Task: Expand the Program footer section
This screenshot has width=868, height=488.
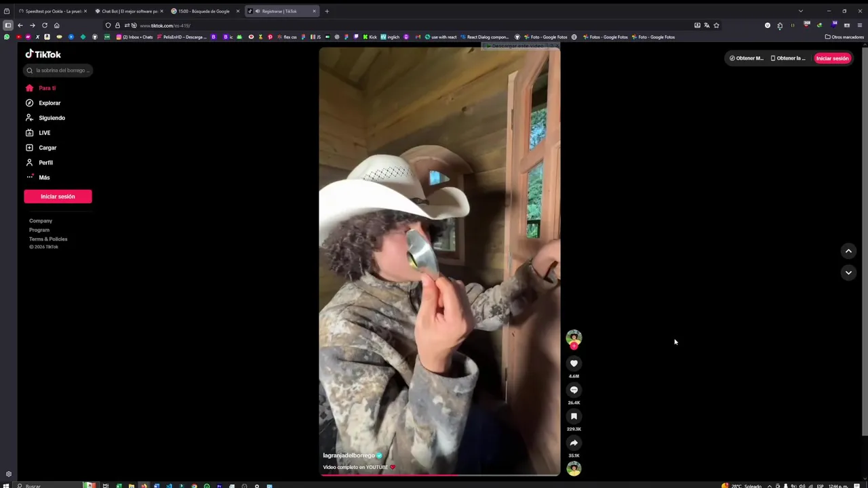Action: point(39,230)
